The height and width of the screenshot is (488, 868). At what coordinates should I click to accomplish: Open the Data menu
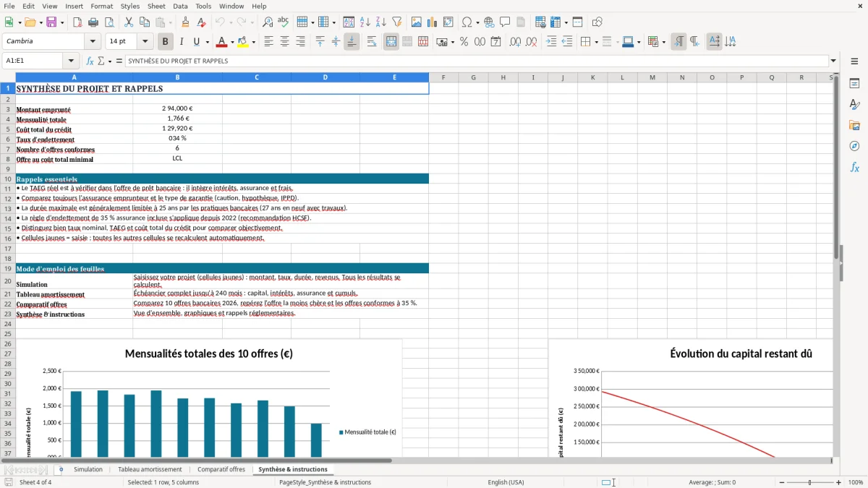tap(180, 6)
